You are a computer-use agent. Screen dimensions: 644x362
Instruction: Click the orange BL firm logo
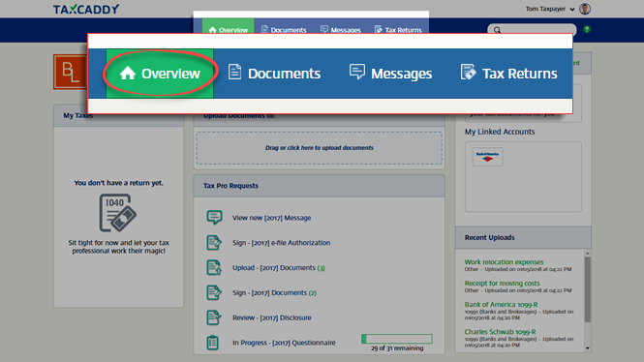click(x=71, y=73)
